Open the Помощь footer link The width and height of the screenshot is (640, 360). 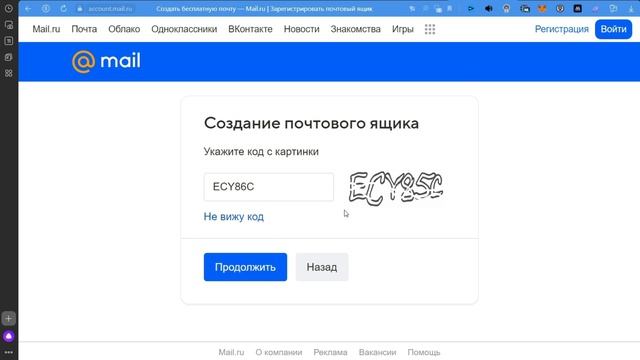[x=424, y=352]
